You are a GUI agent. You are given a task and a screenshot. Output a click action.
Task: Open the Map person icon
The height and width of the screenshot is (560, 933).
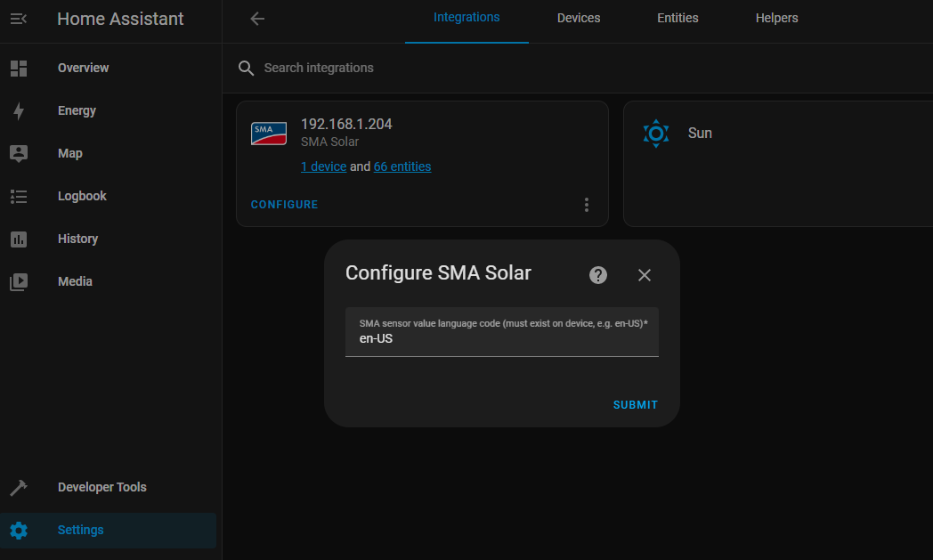click(19, 153)
